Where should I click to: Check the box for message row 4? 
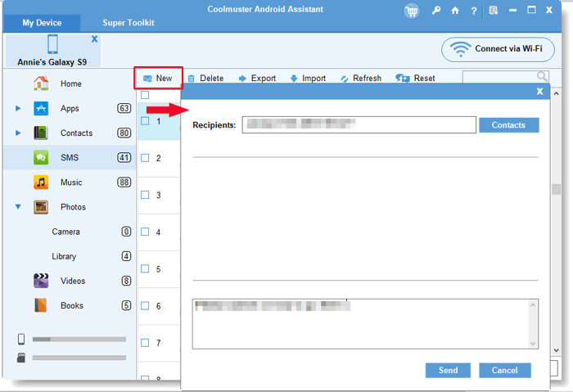pyautogui.click(x=145, y=232)
